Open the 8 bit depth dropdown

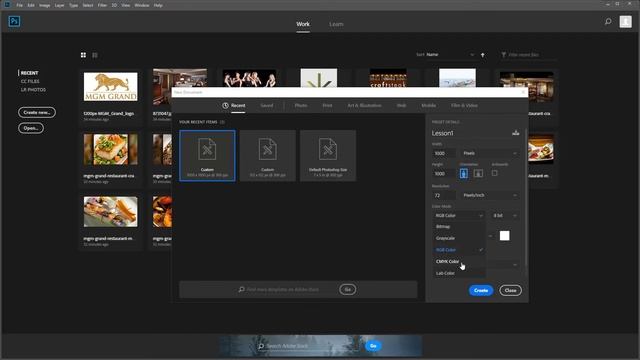pyautogui.click(x=505, y=216)
